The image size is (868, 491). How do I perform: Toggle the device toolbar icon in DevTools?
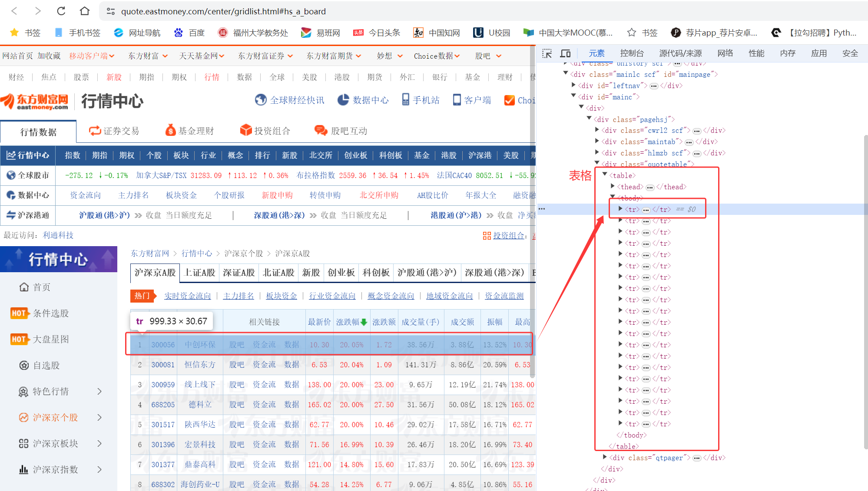565,53
